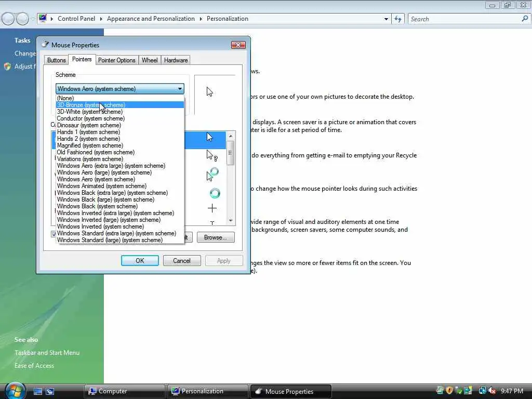
Task: Choose Hands 2 (system scheme)
Action: tap(120, 139)
